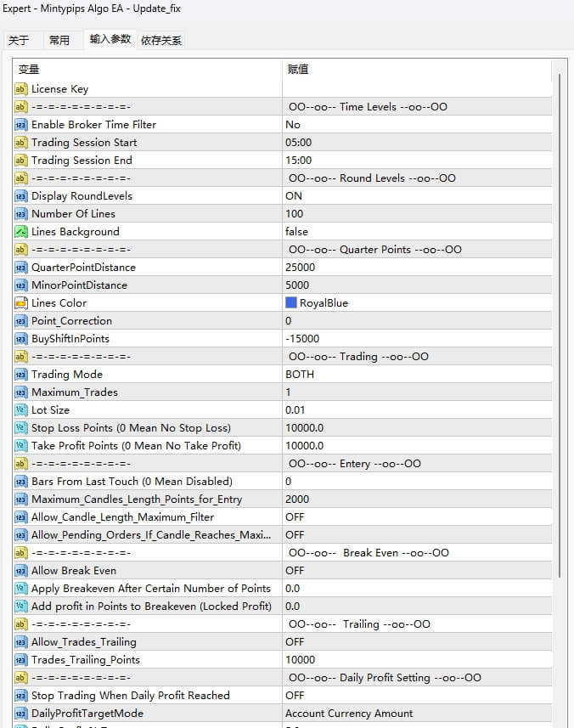574x728 pixels.
Task: Click the BuyShiftInPoints integer icon
Action: [21, 339]
